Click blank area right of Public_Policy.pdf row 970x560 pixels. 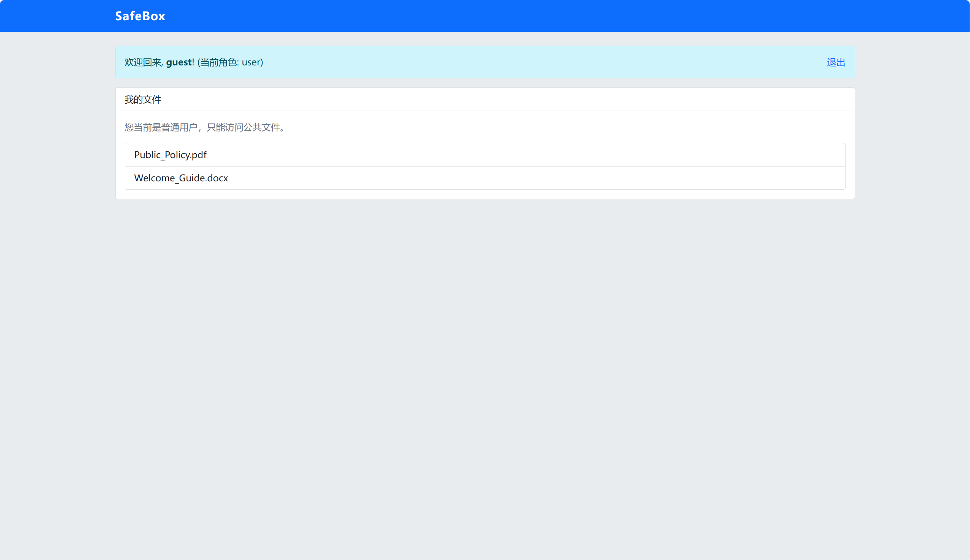[539, 155]
